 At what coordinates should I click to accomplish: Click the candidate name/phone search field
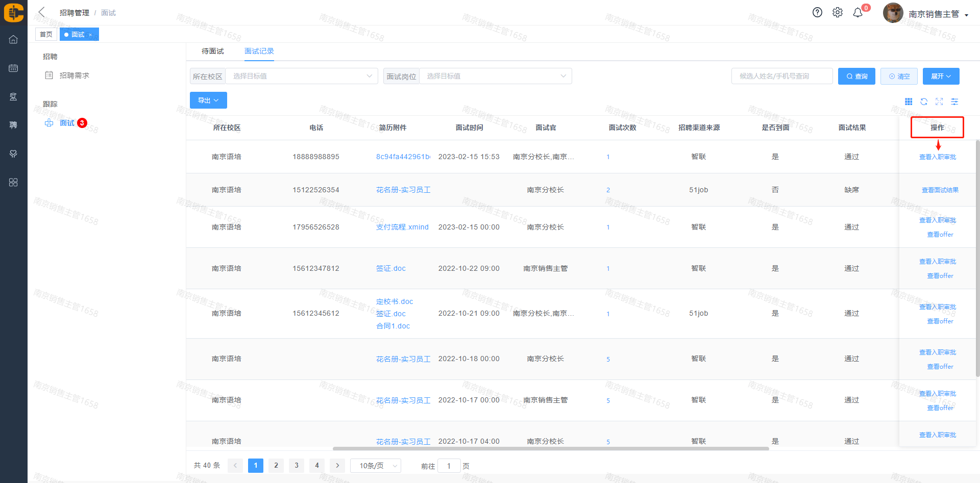coord(781,77)
